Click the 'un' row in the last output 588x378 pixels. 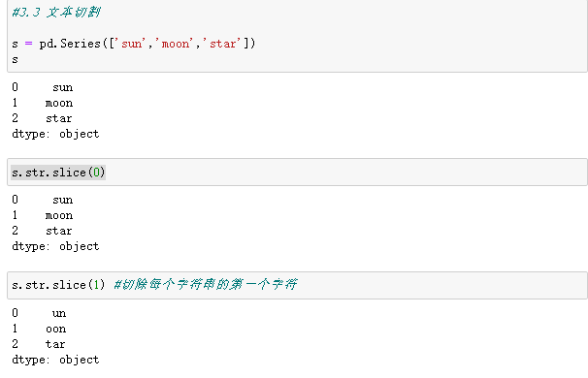click(39, 313)
